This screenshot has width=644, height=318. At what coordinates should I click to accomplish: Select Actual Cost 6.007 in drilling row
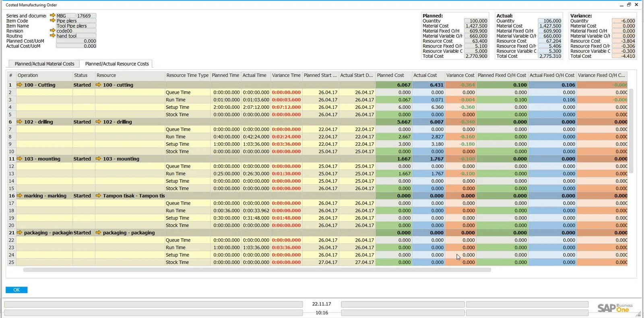(x=428, y=122)
